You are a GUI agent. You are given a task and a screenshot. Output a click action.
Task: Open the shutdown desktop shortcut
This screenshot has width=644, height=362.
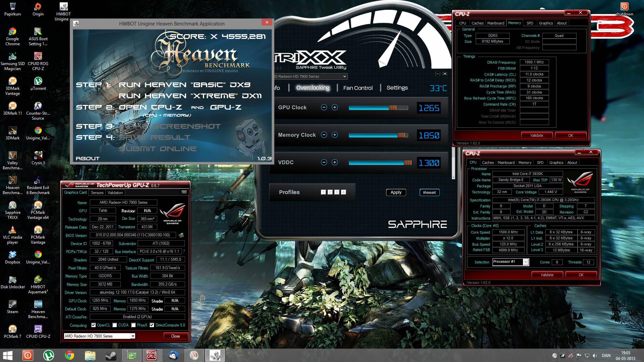pyautogui.click(x=624, y=9)
